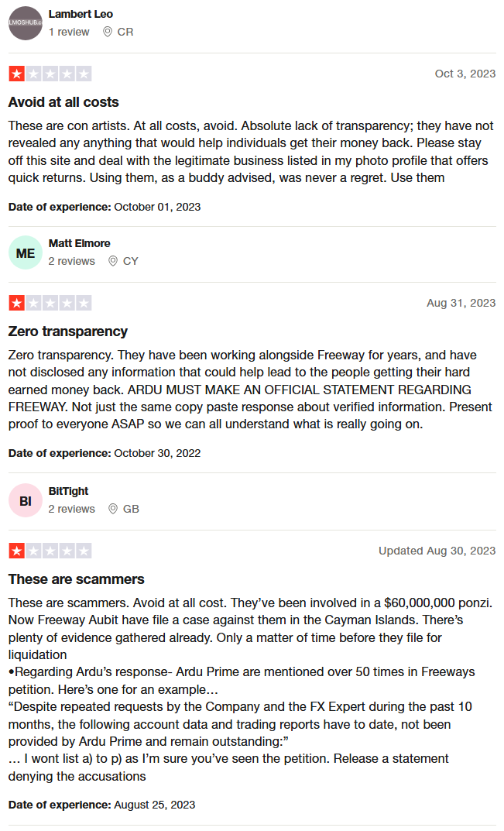Click Lambert Leo's profile avatar
The image size is (504, 831).
[26, 23]
